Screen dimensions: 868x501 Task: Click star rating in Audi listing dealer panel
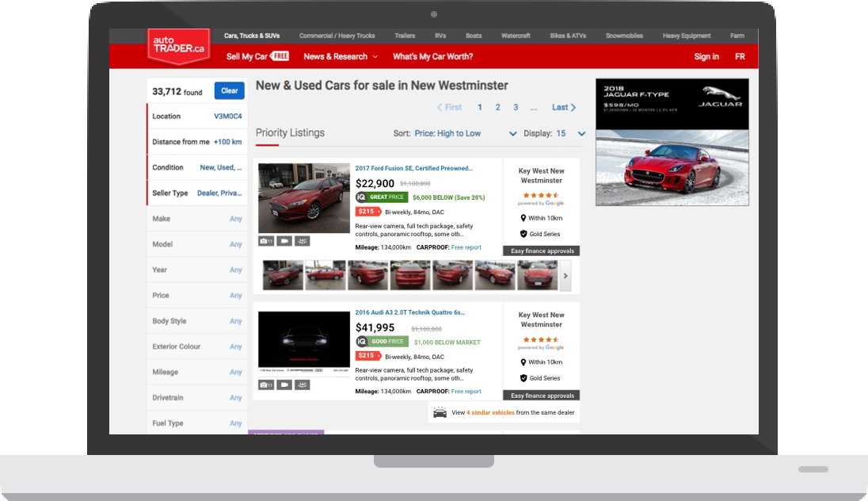tap(541, 339)
